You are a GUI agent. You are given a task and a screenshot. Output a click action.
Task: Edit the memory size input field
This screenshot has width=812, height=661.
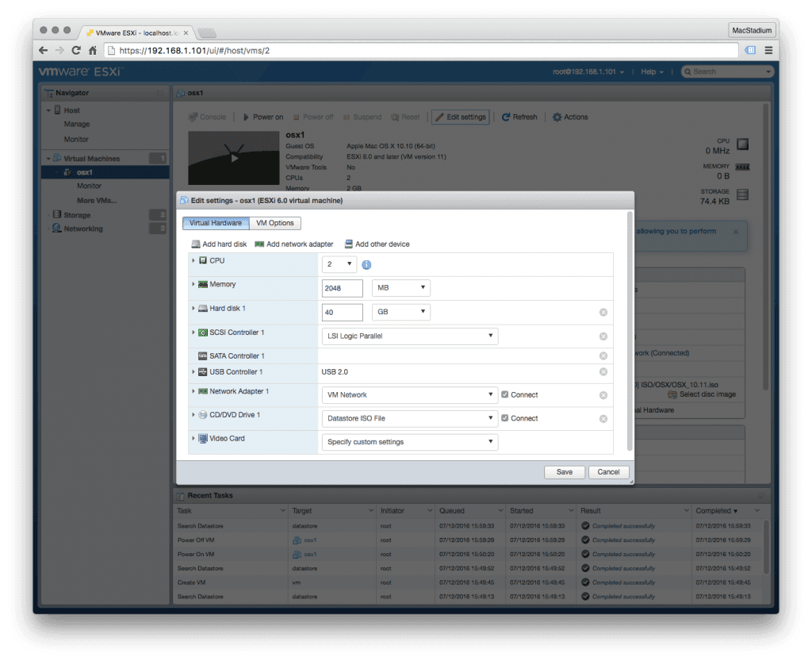coord(342,288)
